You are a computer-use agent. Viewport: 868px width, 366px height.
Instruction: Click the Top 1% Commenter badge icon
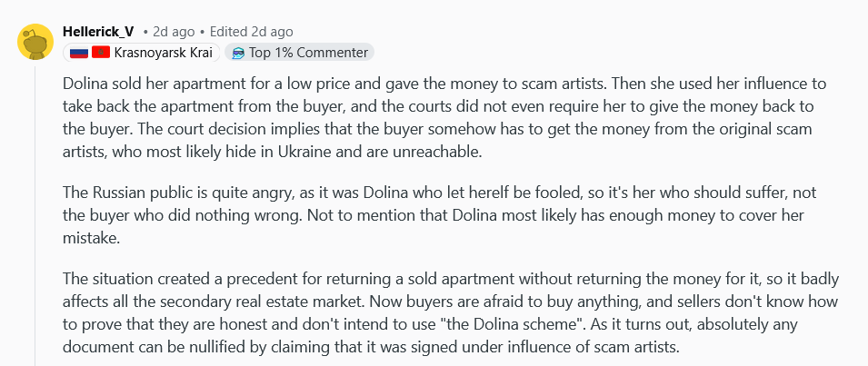pyautogui.click(x=238, y=53)
